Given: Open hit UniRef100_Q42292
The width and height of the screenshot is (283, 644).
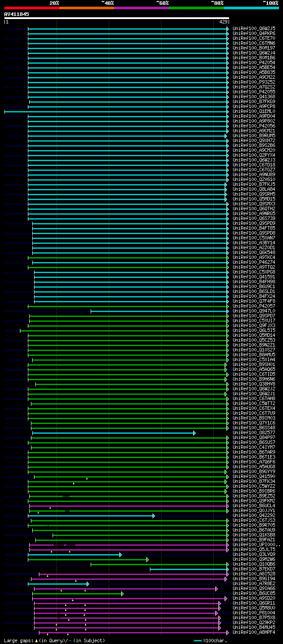Looking at the screenshot, I should point(254,515).
